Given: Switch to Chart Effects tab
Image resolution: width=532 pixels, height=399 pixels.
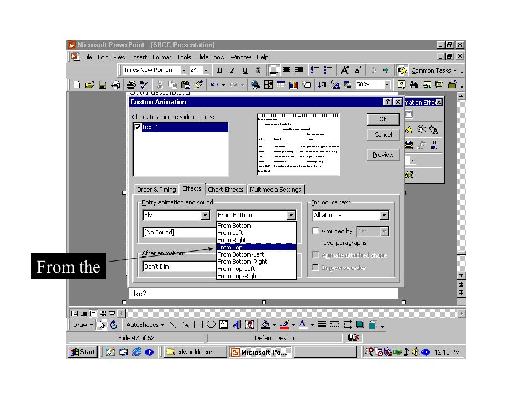Looking at the screenshot, I should pyautogui.click(x=226, y=190).
